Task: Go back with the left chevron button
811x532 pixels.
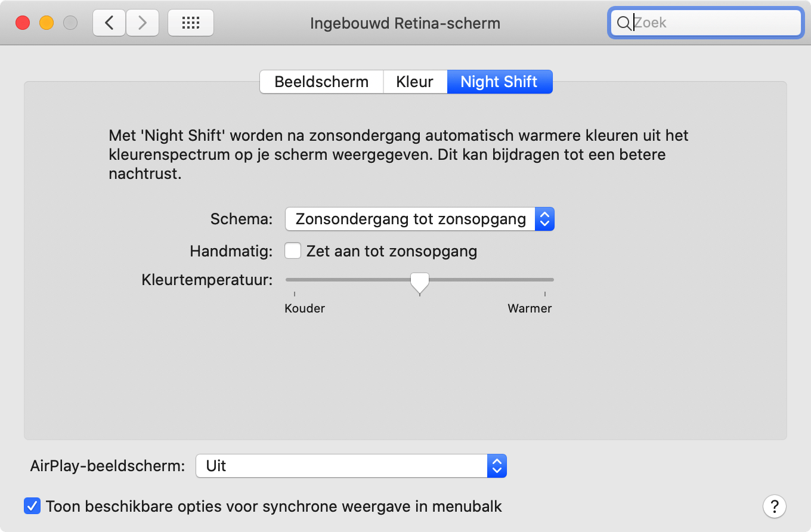Action: 109,23
